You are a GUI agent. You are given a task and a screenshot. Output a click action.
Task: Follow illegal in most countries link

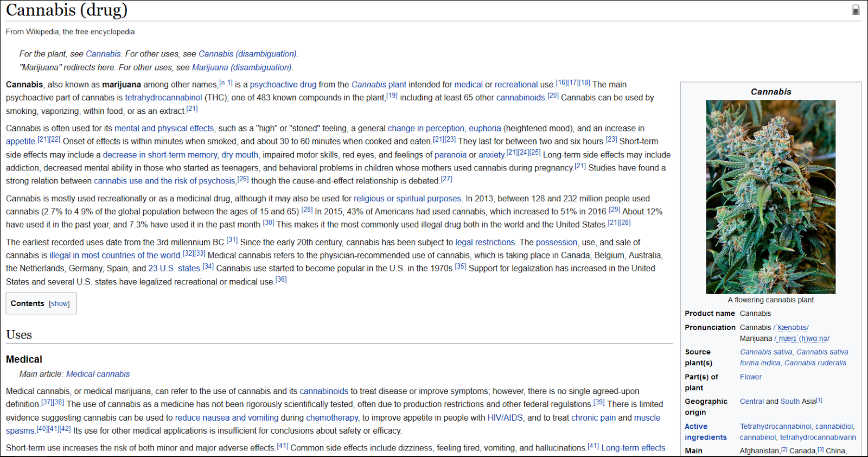point(114,256)
